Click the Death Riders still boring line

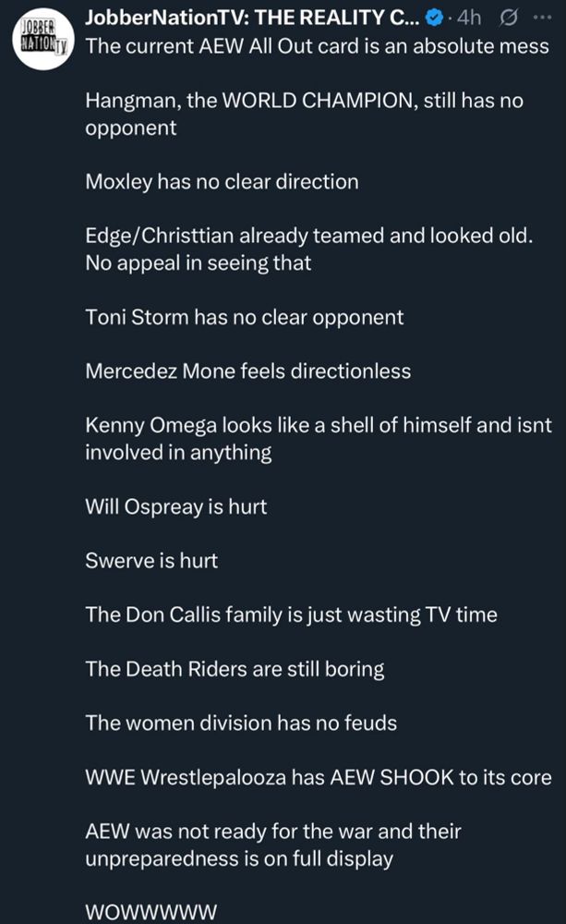(x=235, y=669)
